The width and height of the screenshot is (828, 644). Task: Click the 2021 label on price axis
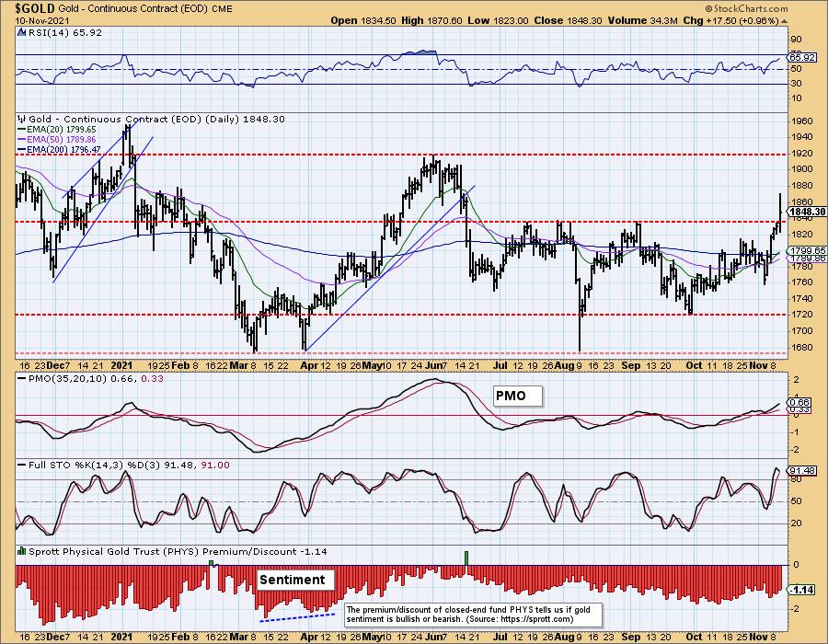click(x=121, y=365)
